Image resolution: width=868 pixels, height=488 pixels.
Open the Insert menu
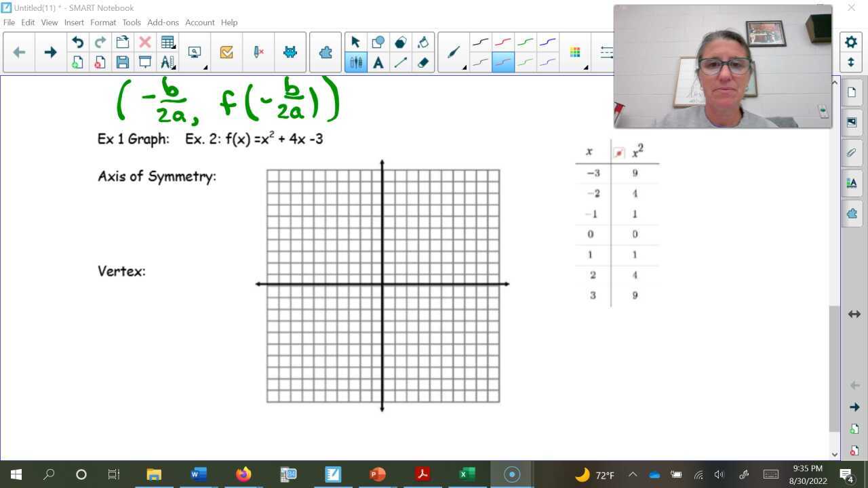[x=73, y=22]
